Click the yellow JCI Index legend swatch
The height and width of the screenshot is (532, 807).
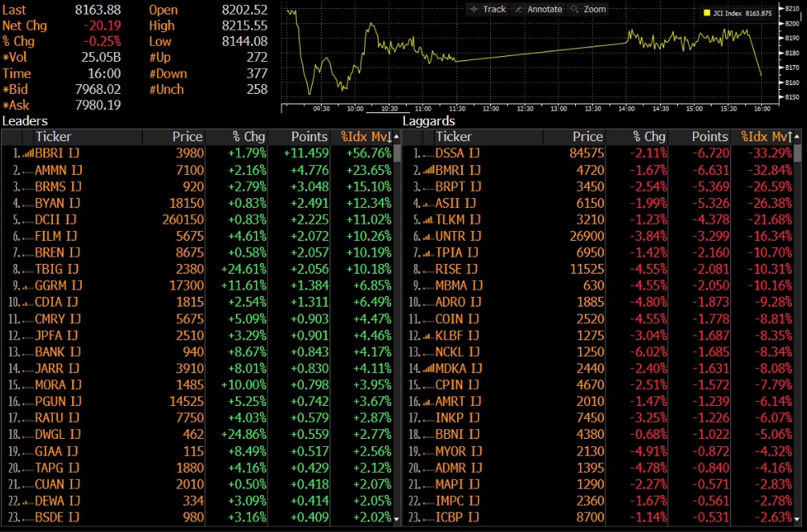click(707, 14)
